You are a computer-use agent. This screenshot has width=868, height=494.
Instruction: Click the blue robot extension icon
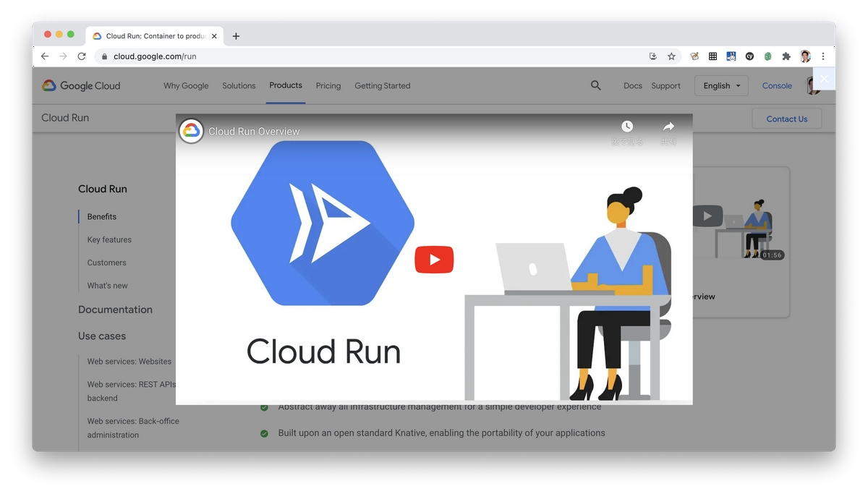(731, 56)
